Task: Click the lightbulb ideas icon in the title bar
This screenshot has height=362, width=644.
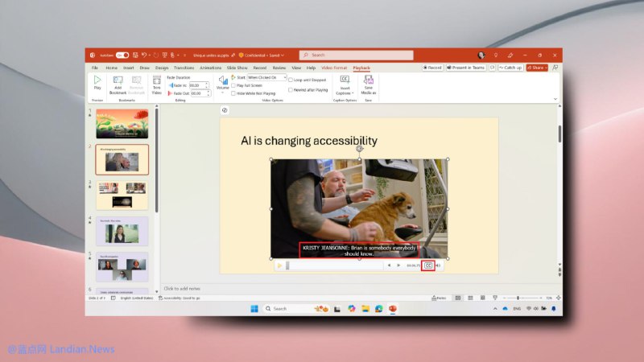Action: (x=496, y=55)
